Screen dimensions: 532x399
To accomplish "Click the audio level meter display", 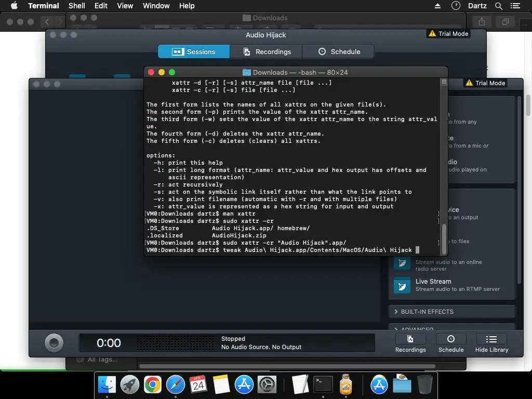I will 176,343.
